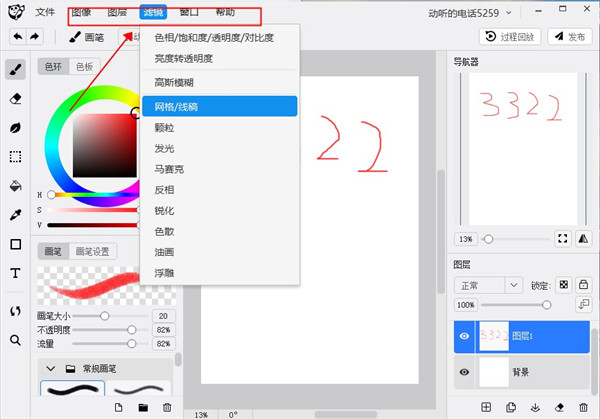Click the brush size value field 20
The height and width of the screenshot is (419, 600).
(163, 316)
